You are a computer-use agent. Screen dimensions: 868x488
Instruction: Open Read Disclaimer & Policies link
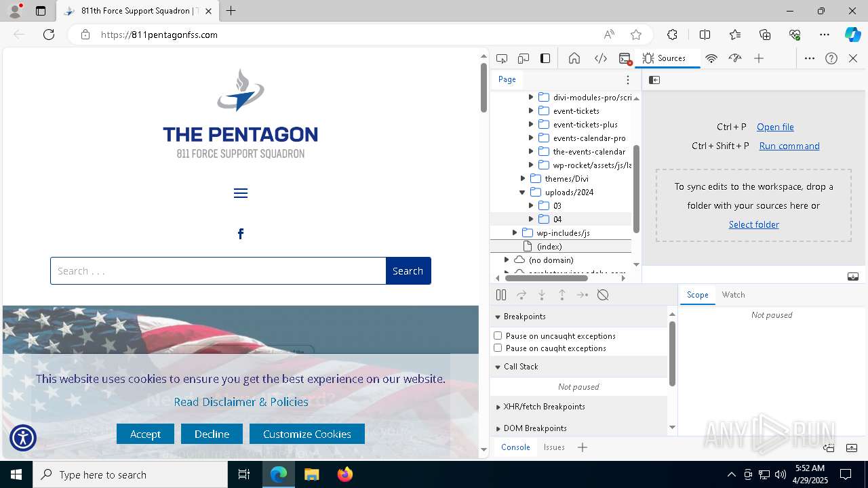tap(241, 402)
